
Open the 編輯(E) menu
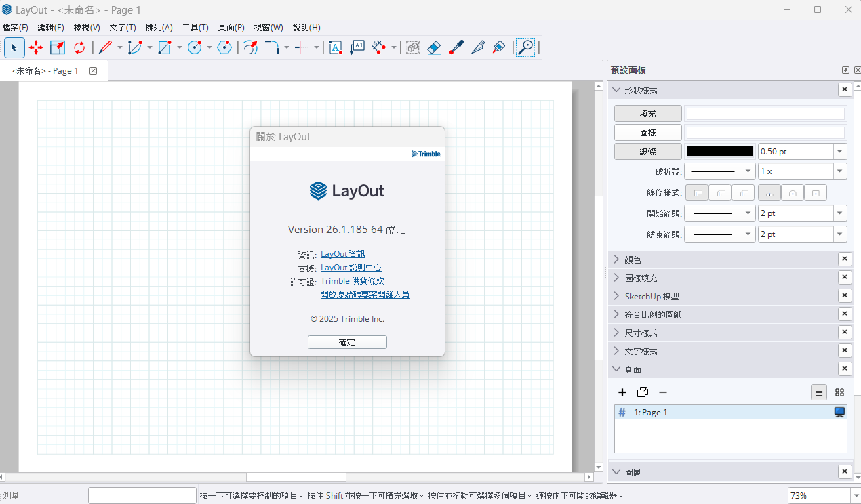pos(51,28)
